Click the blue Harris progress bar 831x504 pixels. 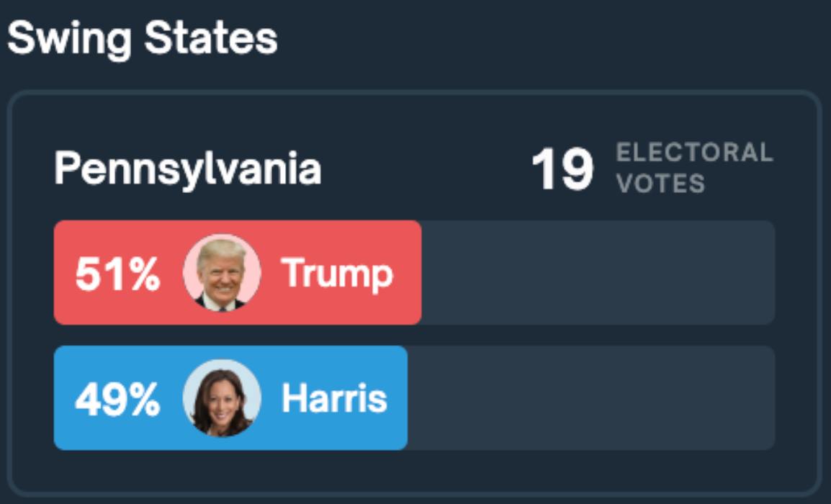pos(230,398)
